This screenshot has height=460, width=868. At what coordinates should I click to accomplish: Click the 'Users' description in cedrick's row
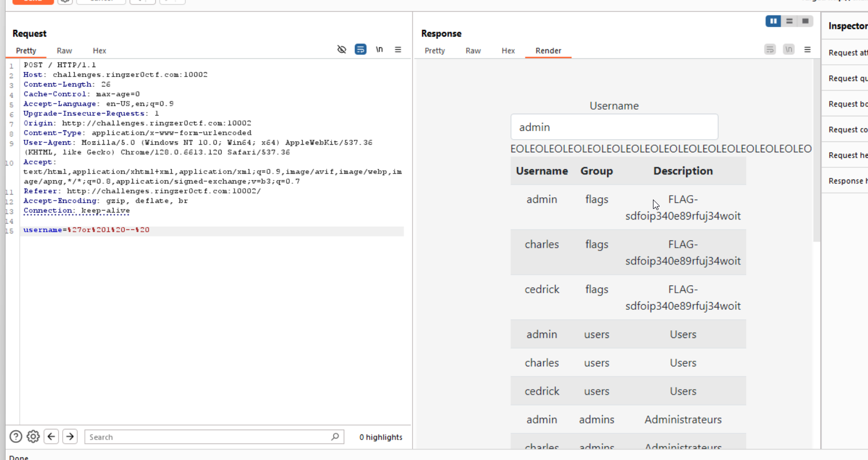[683, 391]
